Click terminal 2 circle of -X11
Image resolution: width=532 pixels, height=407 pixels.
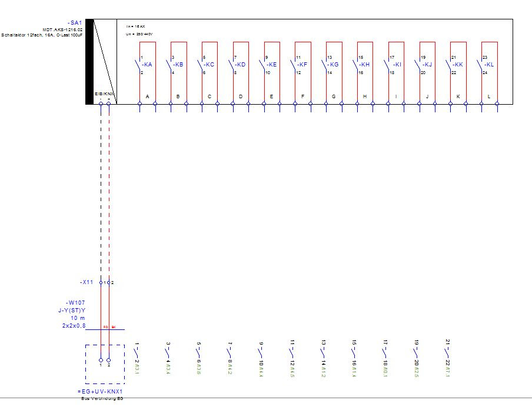pyautogui.click(x=108, y=282)
